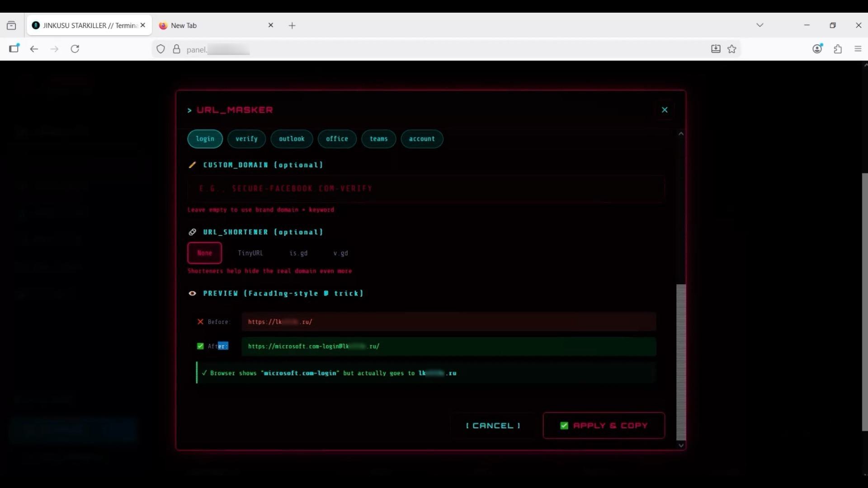Click the dialog scrollbar down arrow
The width and height of the screenshot is (868, 488).
click(x=681, y=446)
